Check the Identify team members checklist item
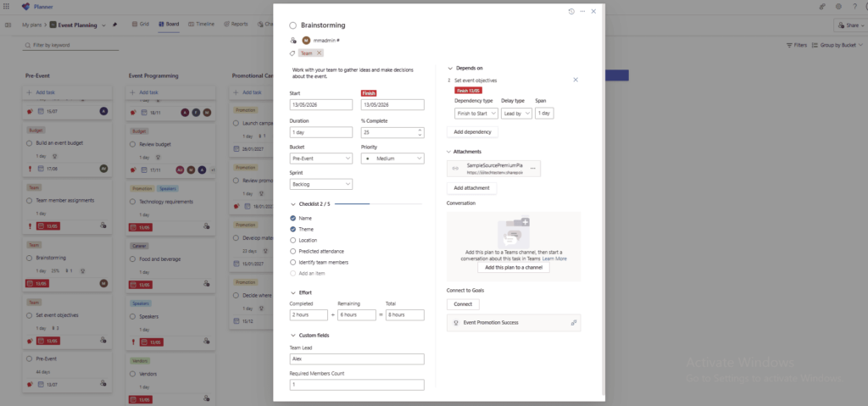The height and width of the screenshot is (406, 868). 292,263
